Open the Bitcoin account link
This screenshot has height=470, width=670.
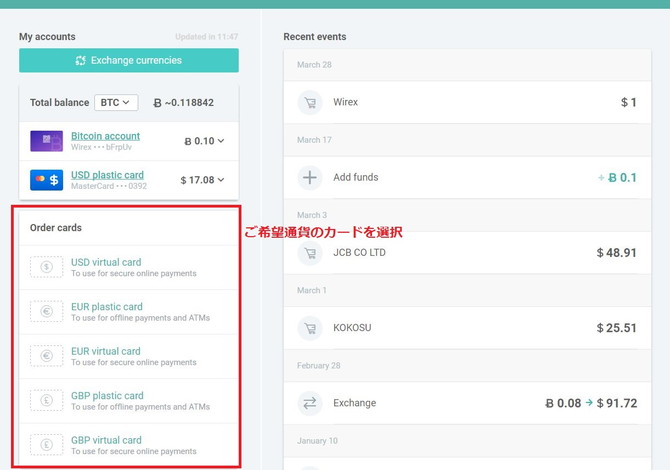point(105,136)
